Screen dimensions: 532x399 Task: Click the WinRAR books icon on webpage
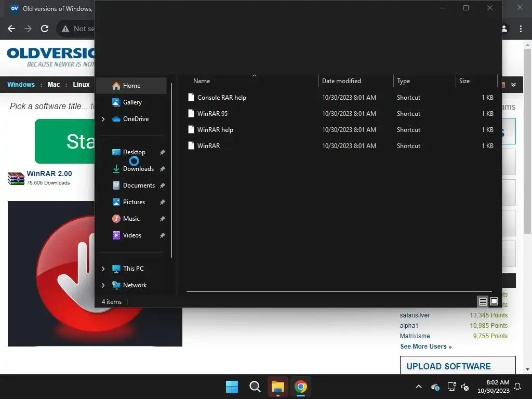(16, 179)
